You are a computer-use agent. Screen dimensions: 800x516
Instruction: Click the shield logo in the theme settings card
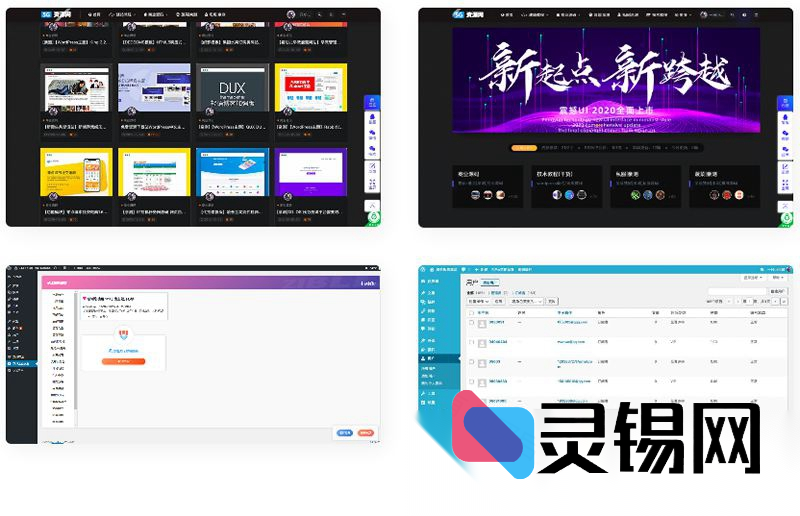coord(123,335)
